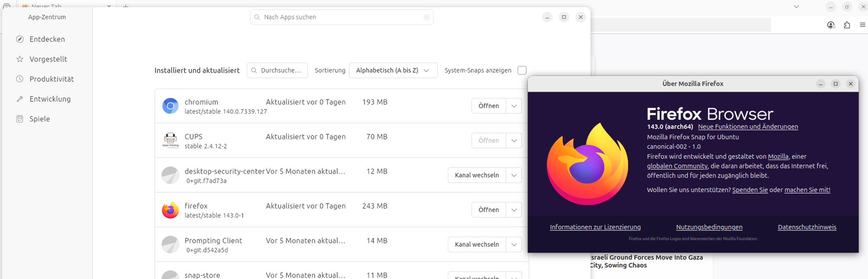The width and height of the screenshot is (868, 279).
Task: Click the CUPS printer icon
Action: click(x=170, y=140)
